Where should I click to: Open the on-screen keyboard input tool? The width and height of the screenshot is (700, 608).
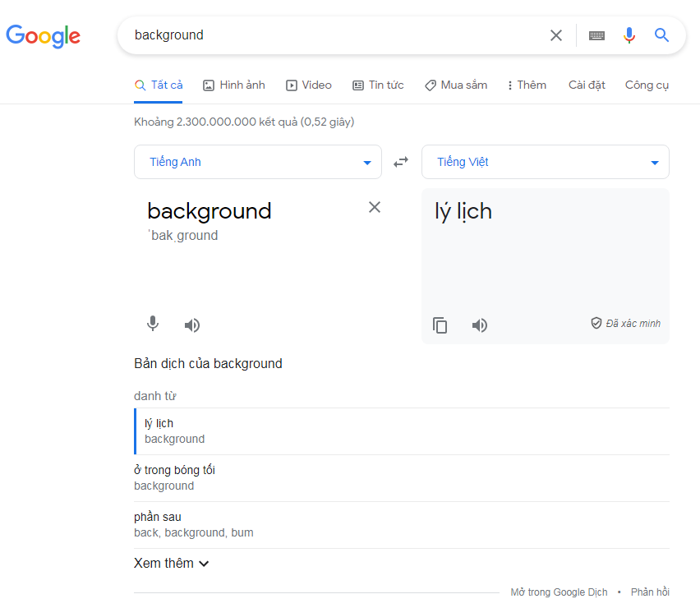tap(596, 35)
